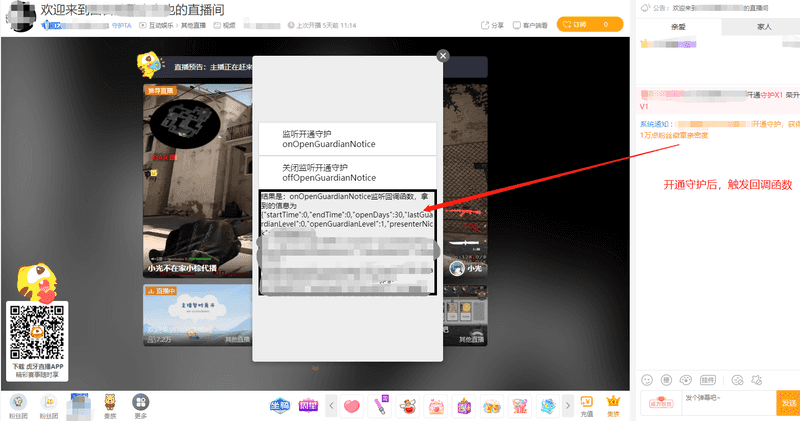Click the Huya app download QR code
This screenshot has height=421, width=800.
[37, 333]
